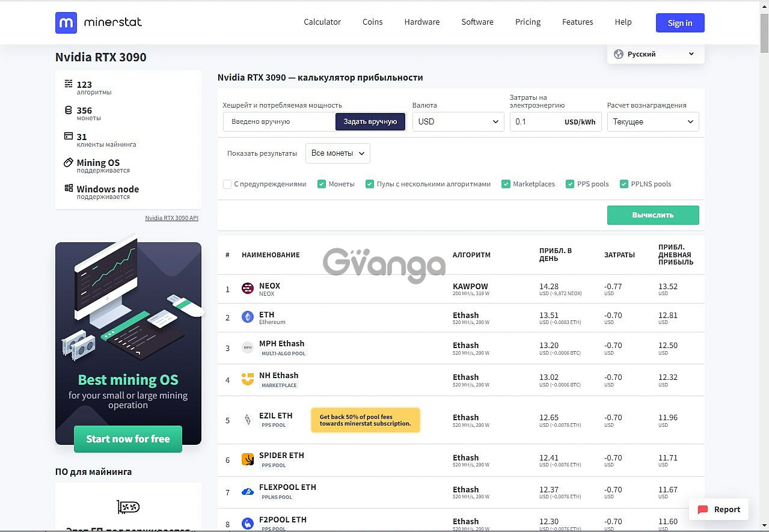Viewport: 769px width, 532px height.
Task: Click the Spider ETH pool icon
Action: 247,460
